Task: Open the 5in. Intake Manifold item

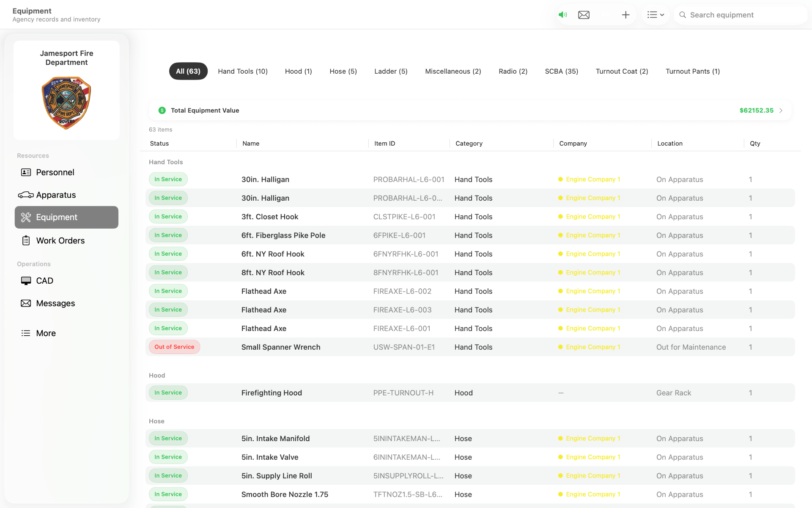Action: [x=470, y=438]
